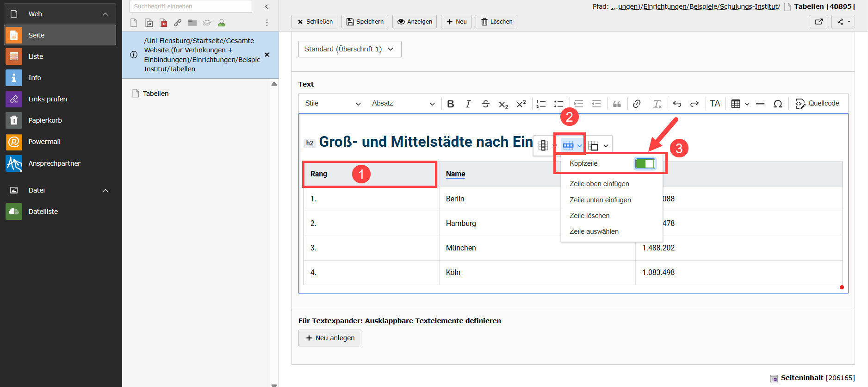Toggle the Kopfzeile header row switch
The height and width of the screenshot is (387, 868).
[645, 163]
